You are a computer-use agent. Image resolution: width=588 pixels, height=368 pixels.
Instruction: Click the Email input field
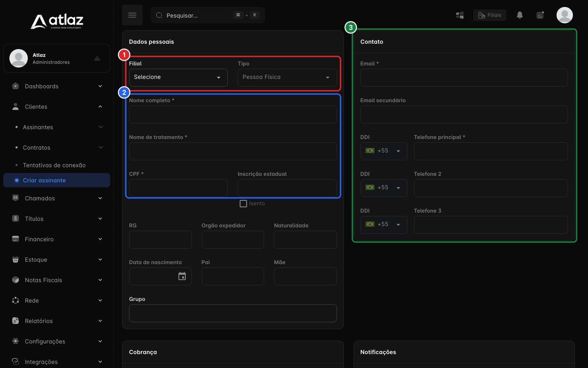pyautogui.click(x=464, y=78)
